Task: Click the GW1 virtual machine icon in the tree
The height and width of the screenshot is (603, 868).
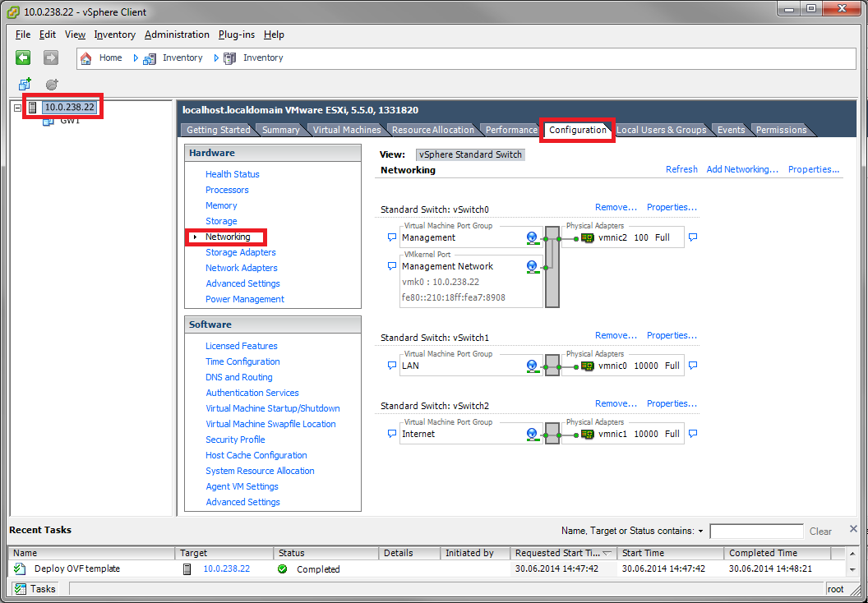Action: click(48, 121)
